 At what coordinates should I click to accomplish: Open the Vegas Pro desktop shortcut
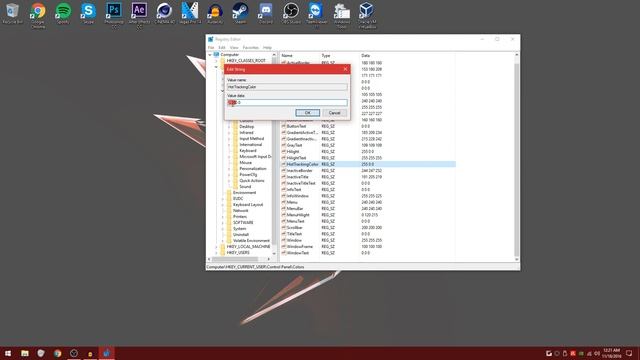(x=190, y=13)
